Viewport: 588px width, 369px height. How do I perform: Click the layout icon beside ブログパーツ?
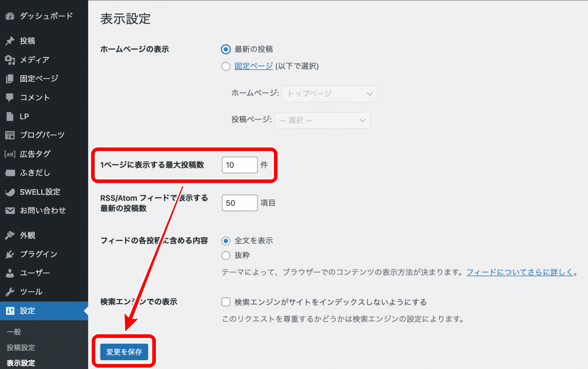coord(10,135)
